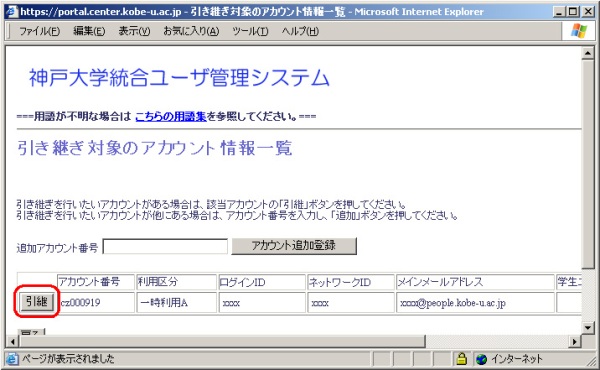This screenshot has width=600, height=370.
Task: Click the ネットワークID column header
Action: pyautogui.click(x=351, y=282)
